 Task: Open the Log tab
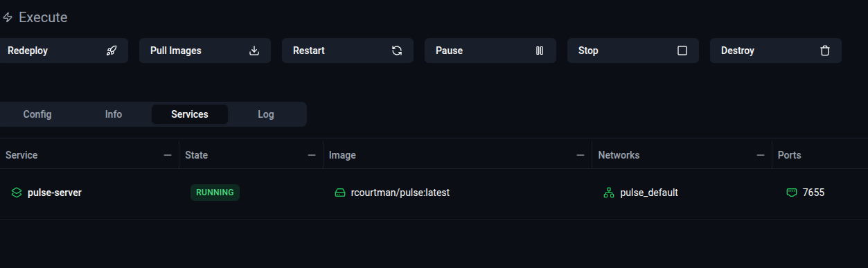[x=266, y=114]
